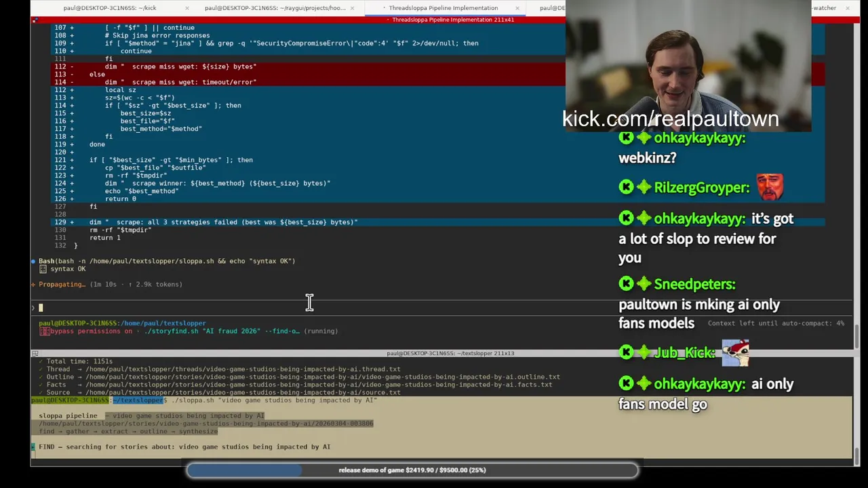Click the Source output file path line
Viewport: 868px width, 488px height.
pos(220,392)
